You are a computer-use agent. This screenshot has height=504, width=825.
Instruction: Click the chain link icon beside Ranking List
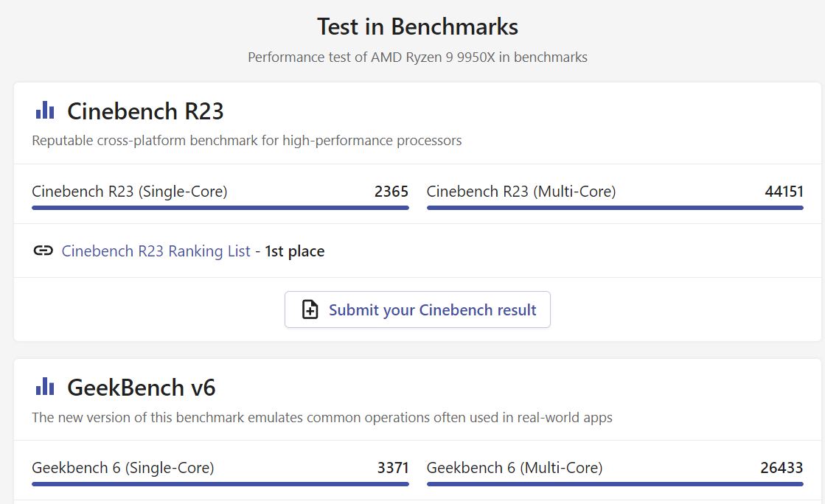pos(43,251)
